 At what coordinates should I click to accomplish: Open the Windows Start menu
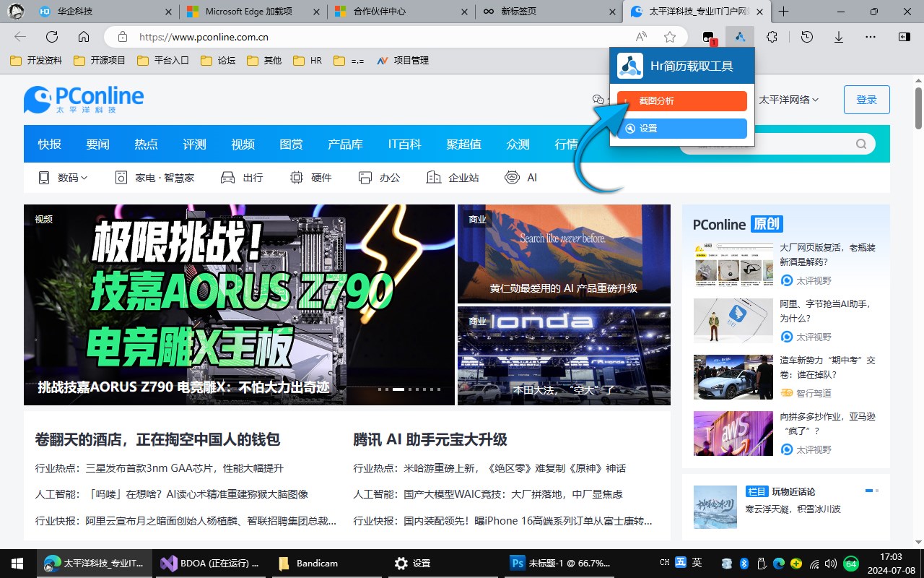(17, 564)
